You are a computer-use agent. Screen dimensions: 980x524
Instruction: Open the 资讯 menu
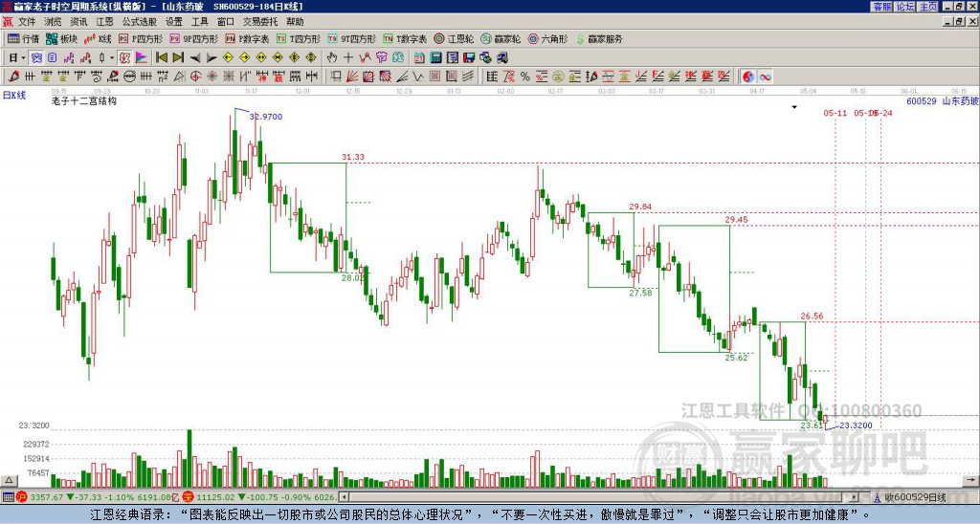[78, 22]
